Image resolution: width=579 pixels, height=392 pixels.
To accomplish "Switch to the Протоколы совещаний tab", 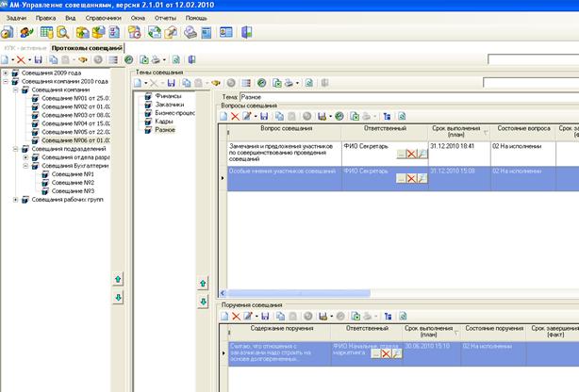I will pos(86,47).
